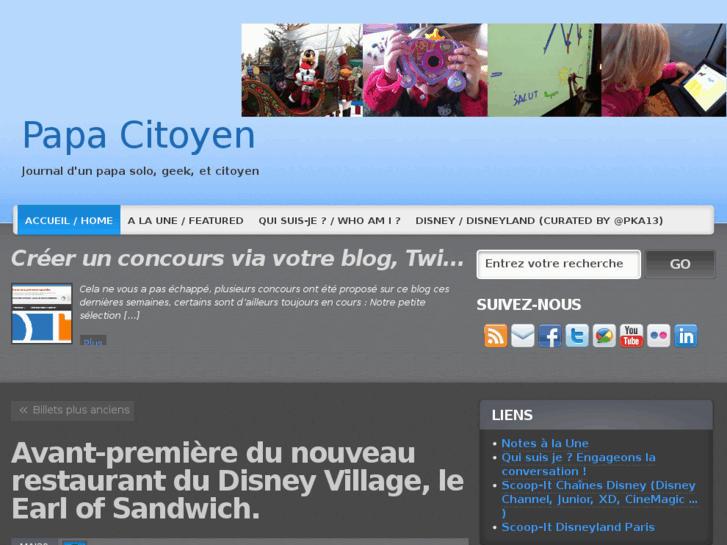Viewport: 727px width, 545px height.
Task: Open the A la une / Featured menu
Action: (x=185, y=220)
